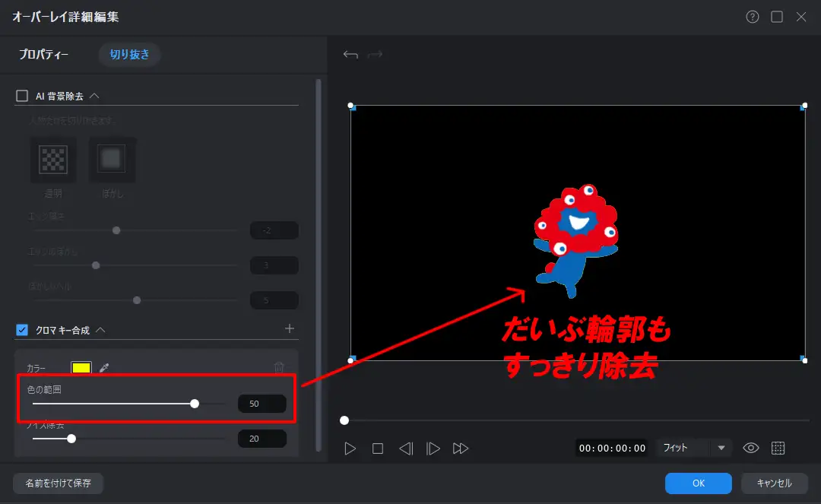Screen dimensions: 821x504
Task: Add new chroma key with plus icon
Action: click(289, 328)
